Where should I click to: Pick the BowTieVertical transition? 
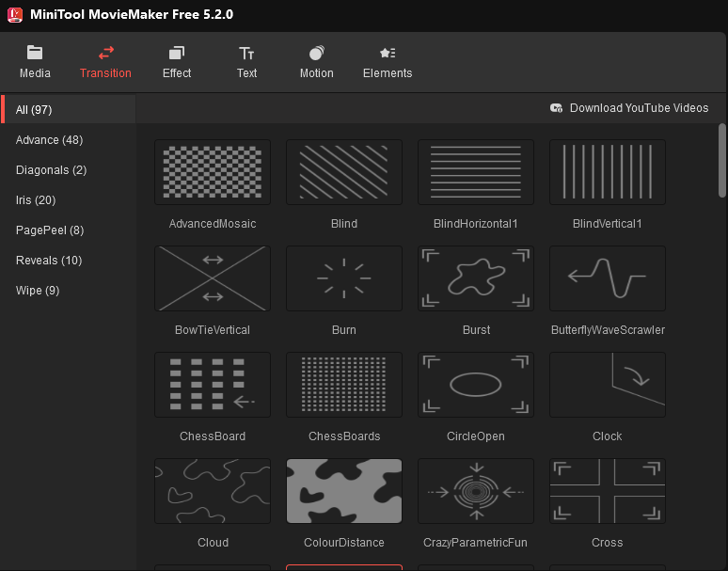pyautogui.click(x=213, y=278)
